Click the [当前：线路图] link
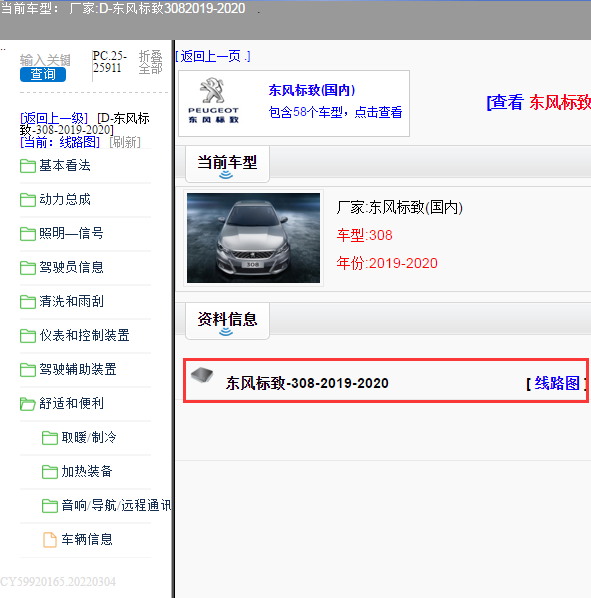Viewport: 591px width, 598px height. click(60, 142)
